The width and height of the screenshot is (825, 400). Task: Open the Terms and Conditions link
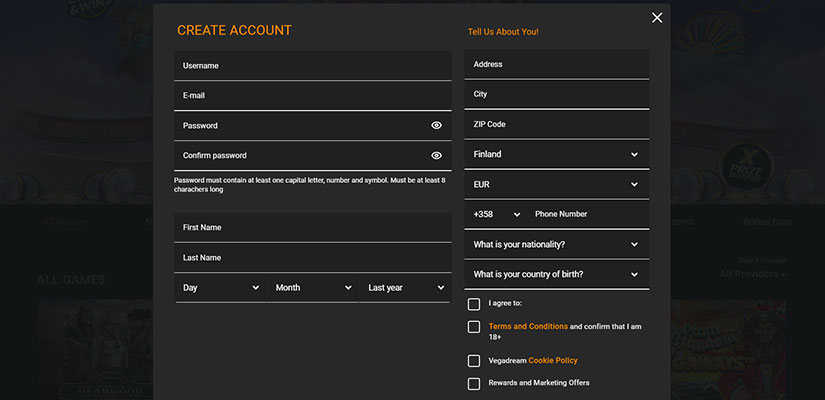(x=528, y=327)
